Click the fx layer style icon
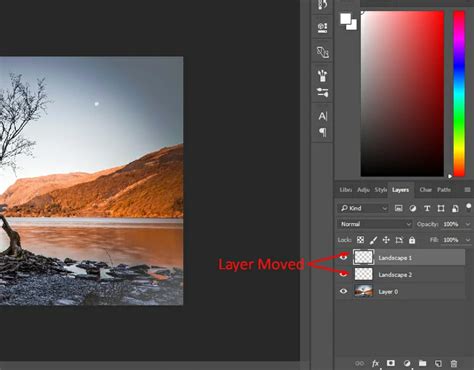474x370 pixels. (x=375, y=363)
